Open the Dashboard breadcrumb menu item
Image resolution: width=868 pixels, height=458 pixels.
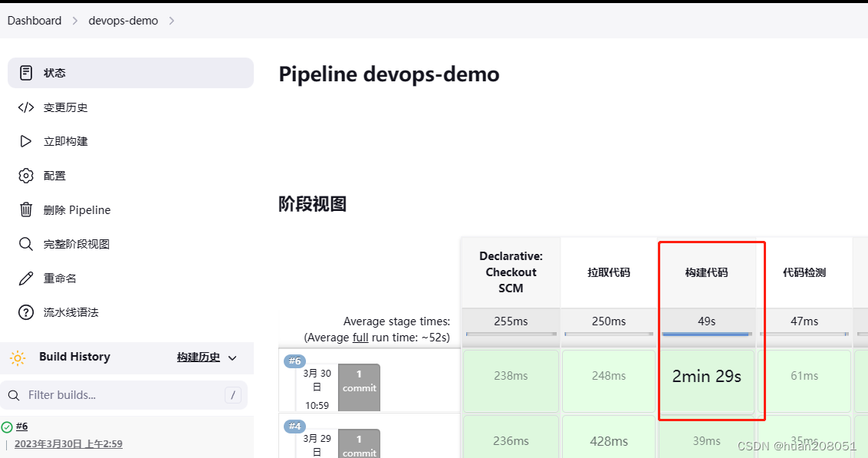(x=34, y=21)
